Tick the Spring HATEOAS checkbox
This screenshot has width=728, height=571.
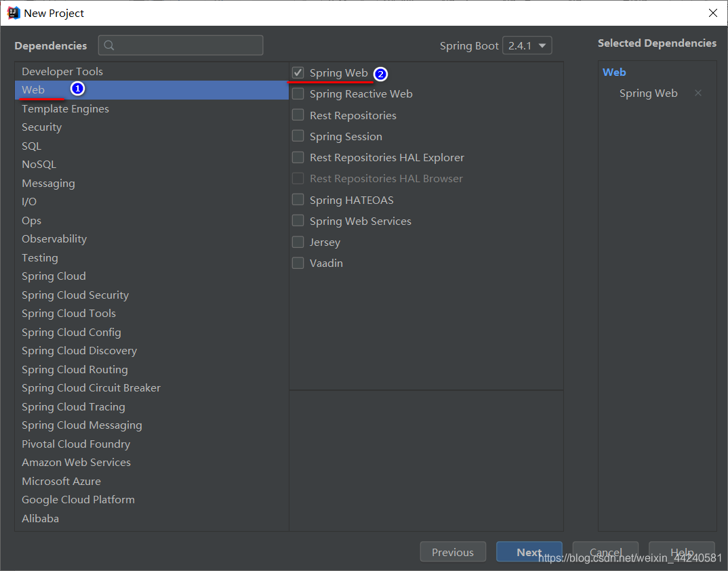pos(298,199)
